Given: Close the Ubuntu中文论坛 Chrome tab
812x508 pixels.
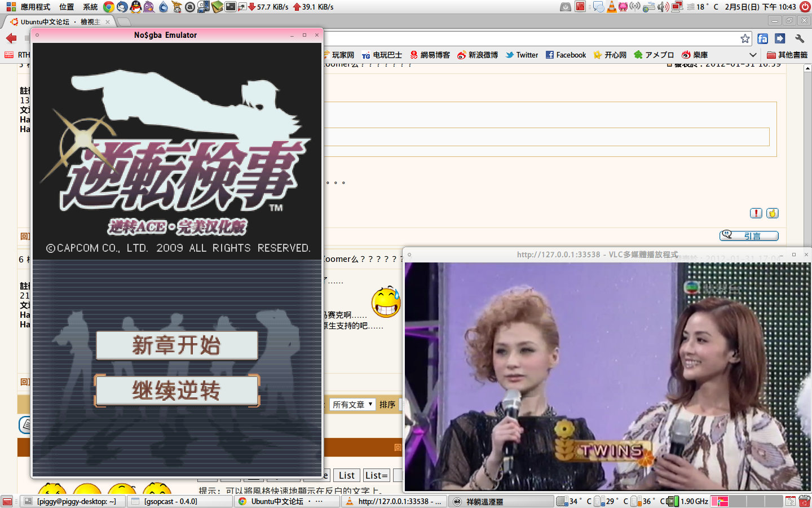Looking at the screenshot, I should click(x=108, y=22).
